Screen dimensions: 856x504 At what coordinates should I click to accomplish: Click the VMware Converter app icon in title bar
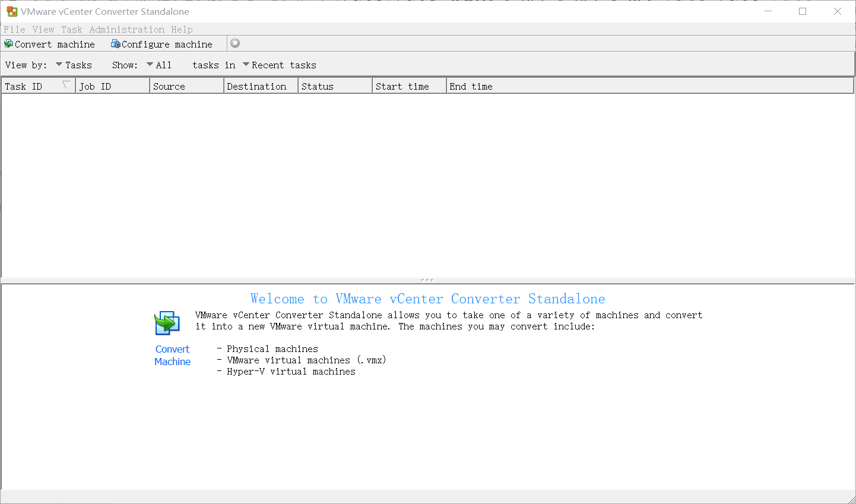pos(12,11)
